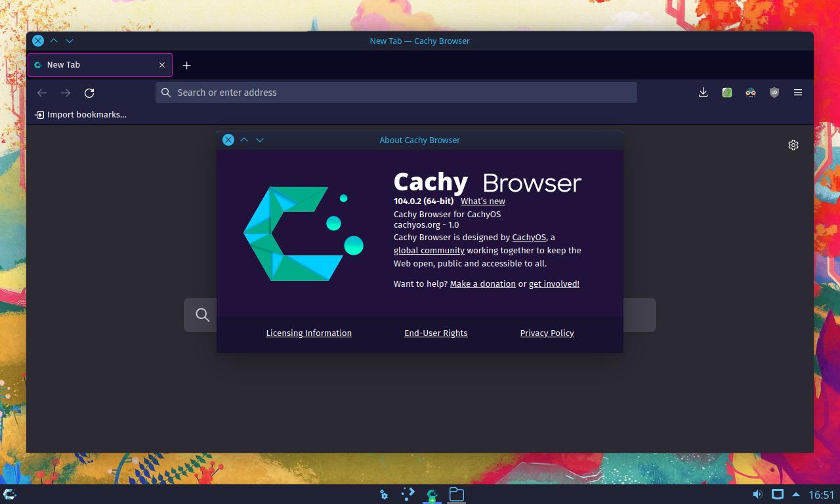The height and width of the screenshot is (504, 840).
Task: Open the settings gears taskbar icon
Action: click(x=384, y=494)
